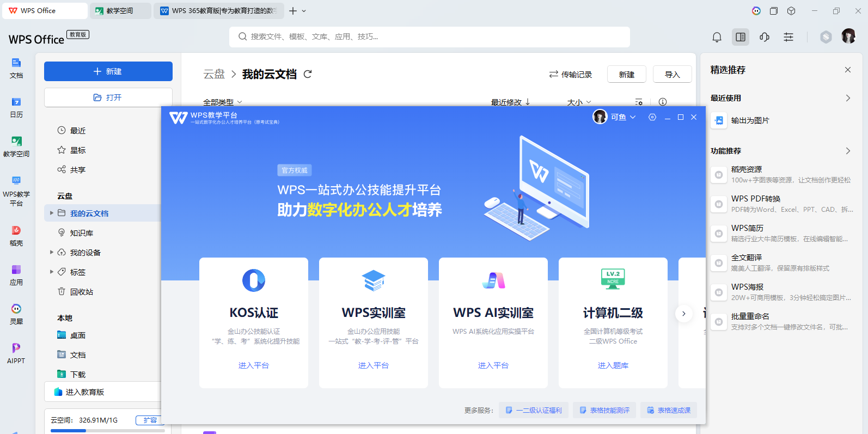
Task: Open the 大小 column dropdown
Action: pos(579,102)
